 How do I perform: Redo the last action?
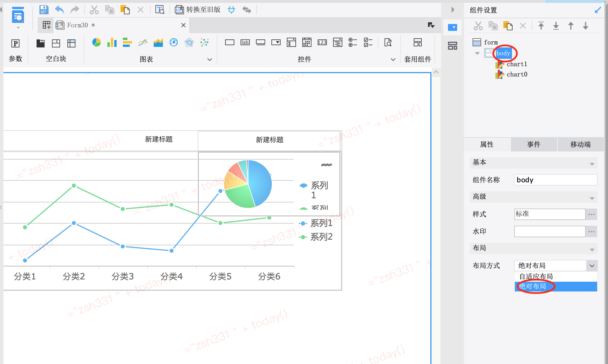tap(75, 10)
